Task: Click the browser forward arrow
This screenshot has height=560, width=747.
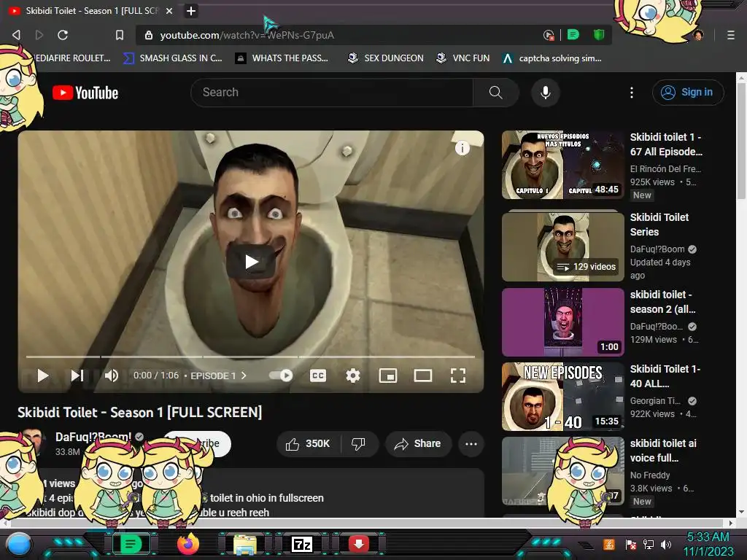Action: coord(39,35)
